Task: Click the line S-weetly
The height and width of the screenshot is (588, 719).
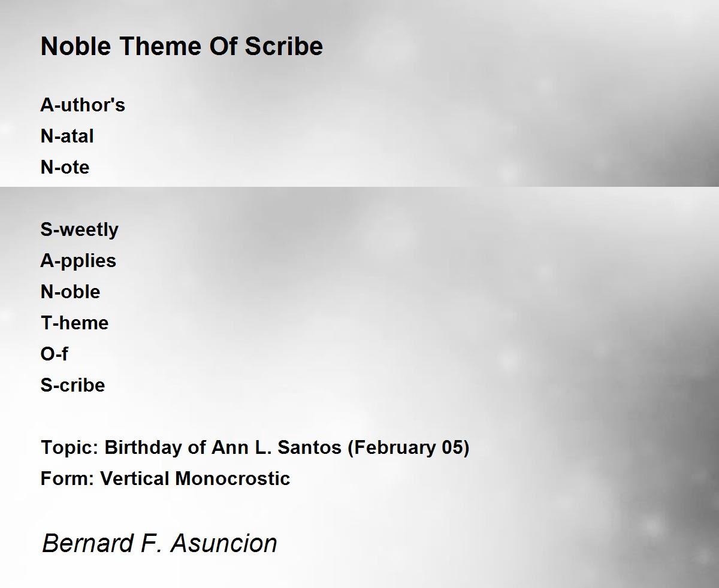Action: click(79, 229)
